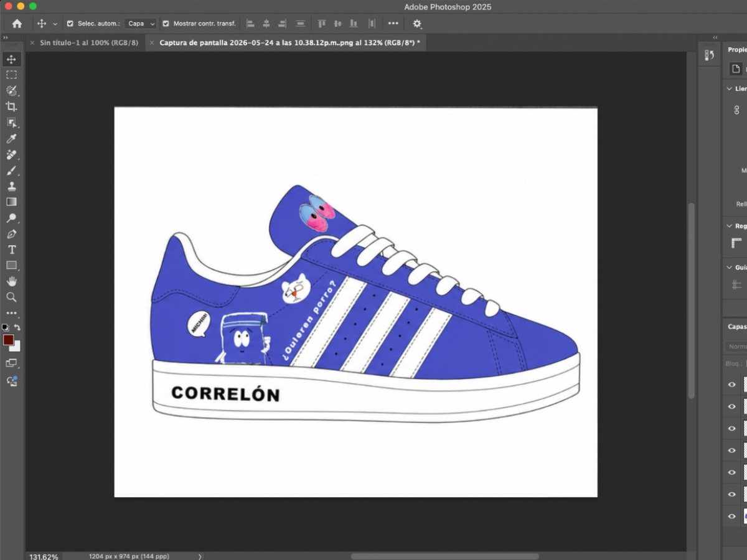Click the CORRELÓN text on the canvas
The image size is (747, 560).
pos(225,393)
